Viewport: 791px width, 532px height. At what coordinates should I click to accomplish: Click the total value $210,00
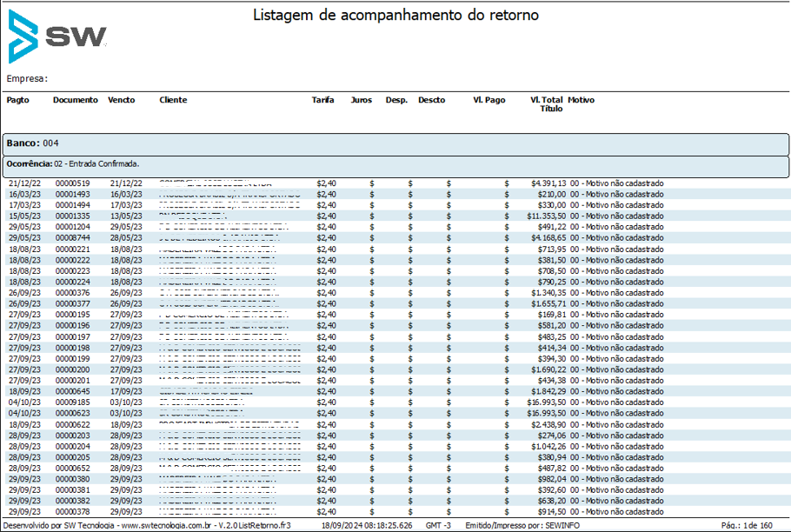(552, 195)
